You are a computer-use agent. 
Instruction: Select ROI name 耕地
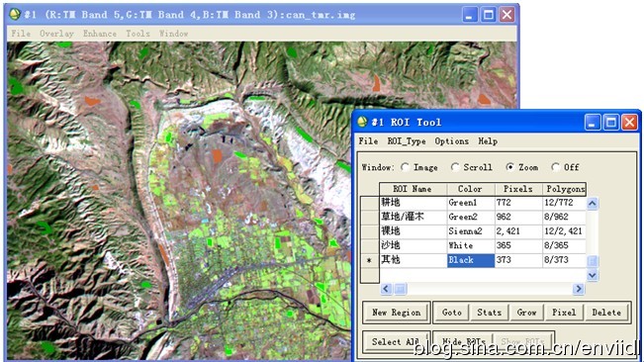414,203
